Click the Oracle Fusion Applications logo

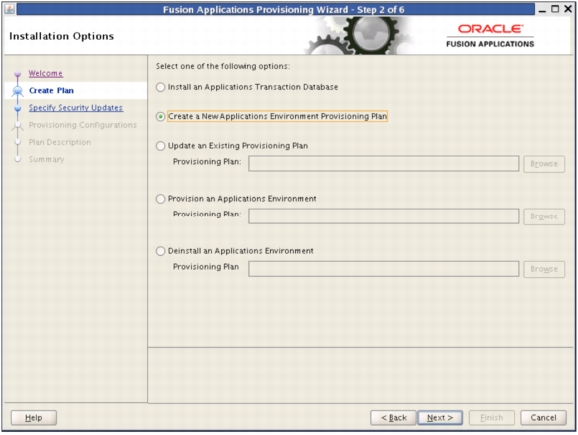pyautogui.click(x=490, y=36)
